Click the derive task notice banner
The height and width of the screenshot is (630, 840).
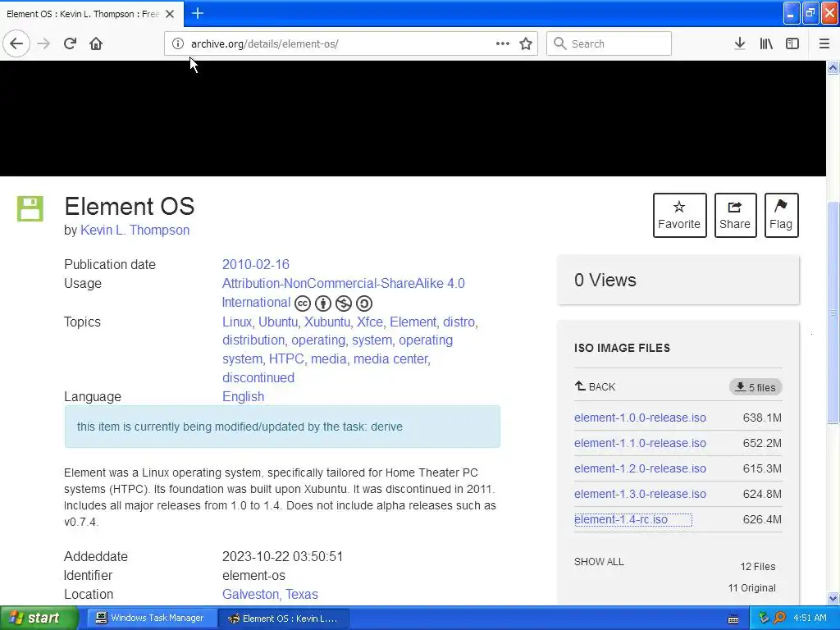click(282, 427)
